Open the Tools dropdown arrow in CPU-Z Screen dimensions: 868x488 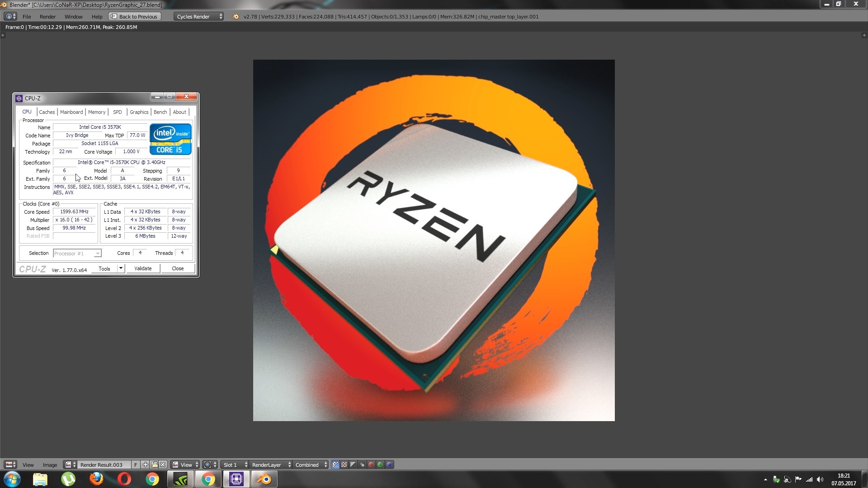(x=121, y=268)
